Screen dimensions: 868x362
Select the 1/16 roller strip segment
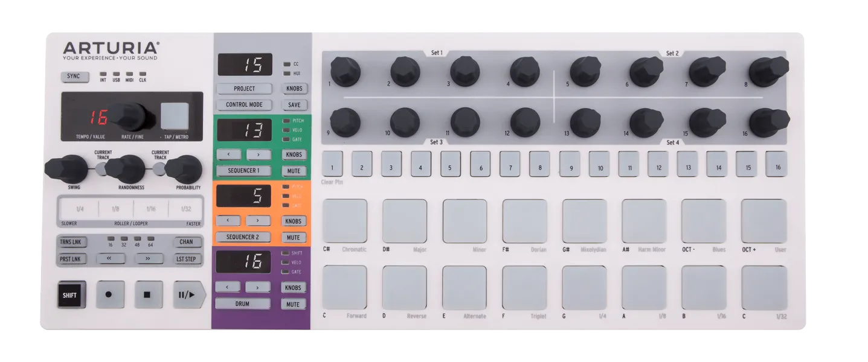tap(152, 209)
